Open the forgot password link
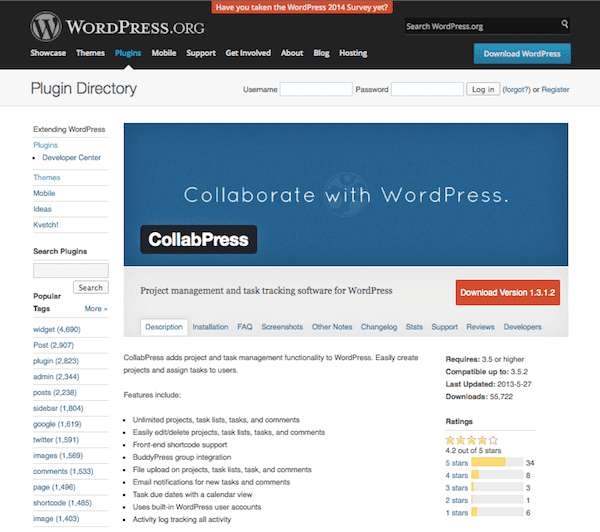 [x=516, y=90]
